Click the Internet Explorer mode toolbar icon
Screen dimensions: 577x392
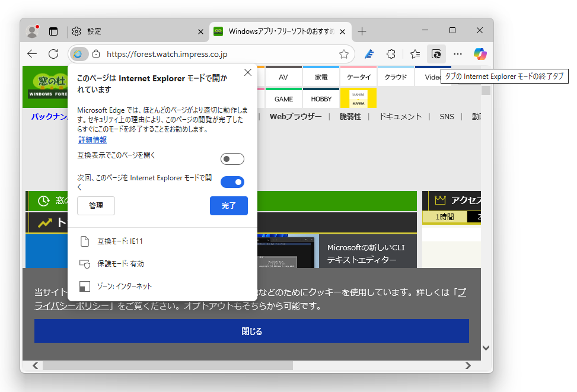[x=436, y=53]
